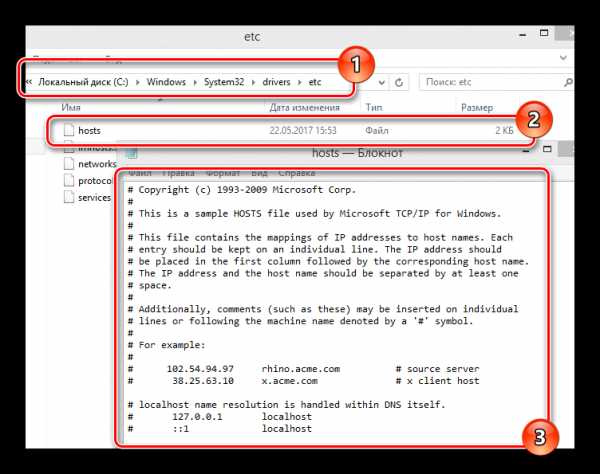Open the 'Формат' menu in Notepad
This screenshot has height=474, width=600.
point(223,173)
